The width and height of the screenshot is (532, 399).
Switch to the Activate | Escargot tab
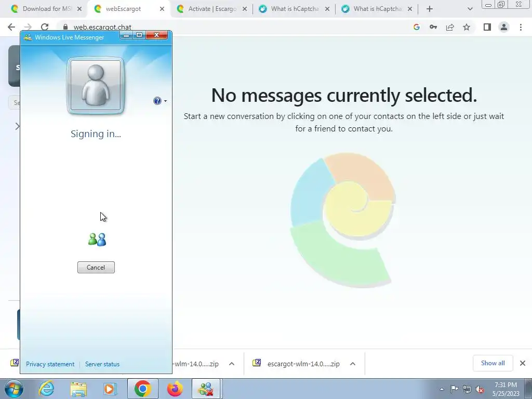pos(212,9)
